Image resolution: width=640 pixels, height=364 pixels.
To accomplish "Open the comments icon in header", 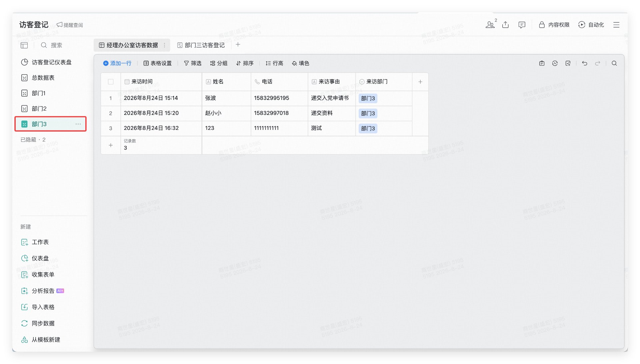I will pyautogui.click(x=522, y=25).
